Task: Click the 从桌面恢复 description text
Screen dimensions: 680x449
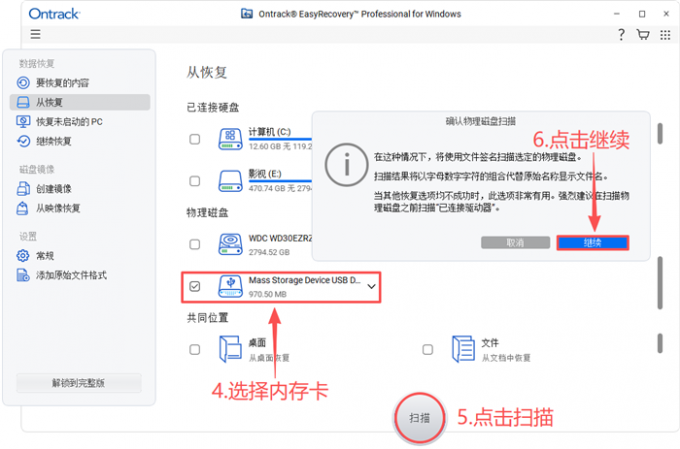Action: pos(269,358)
